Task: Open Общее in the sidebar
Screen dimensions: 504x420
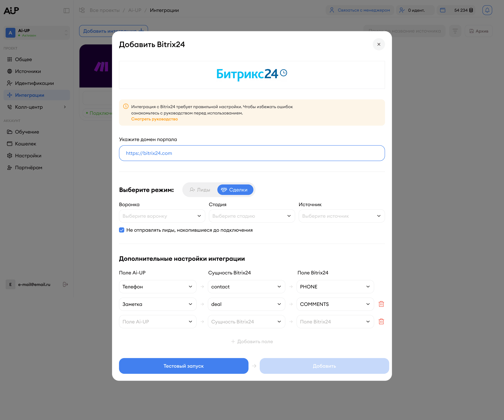Action: point(37,59)
